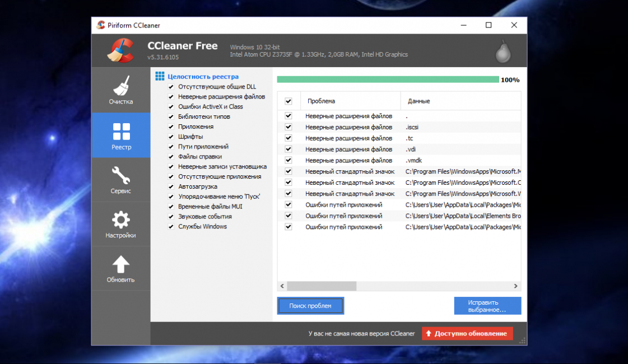Viewport: 628px width, 364px height.
Task: Toggle the Приложения checkbox
Action: pyautogui.click(x=171, y=127)
